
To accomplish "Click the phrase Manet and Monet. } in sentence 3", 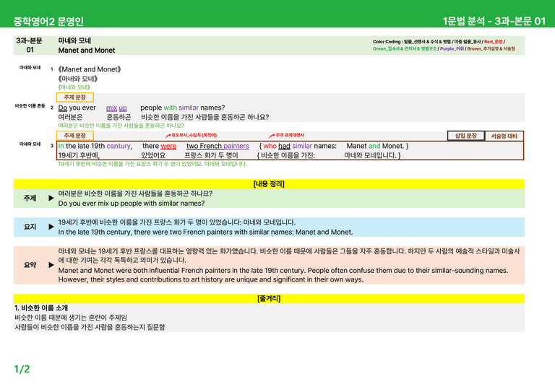I will click(x=377, y=146).
